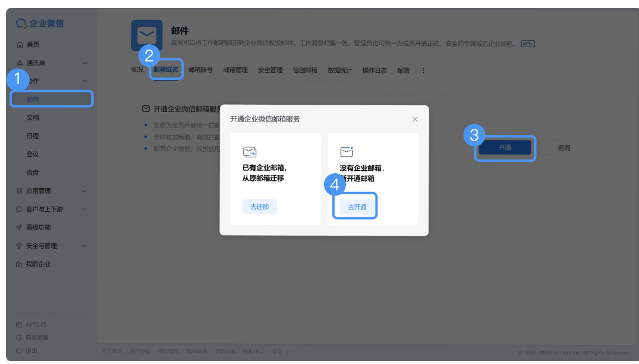Expand the 客户与上下游 chevron
Viewport: 639px width, 364px height.
pos(84,209)
